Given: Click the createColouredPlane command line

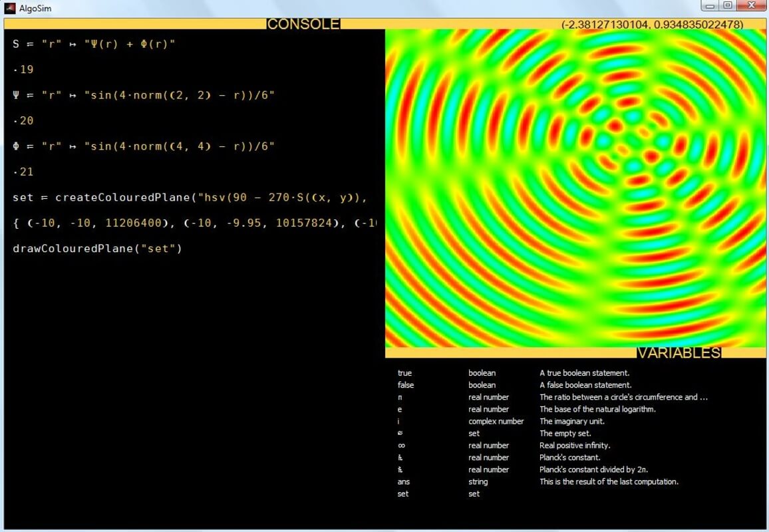Looking at the screenshot, I should [x=190, y=198].
